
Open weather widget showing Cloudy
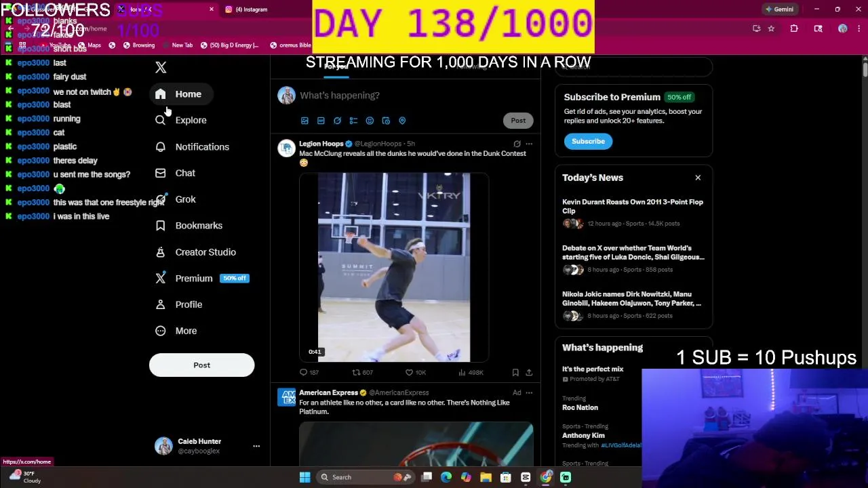click(25, 477)
